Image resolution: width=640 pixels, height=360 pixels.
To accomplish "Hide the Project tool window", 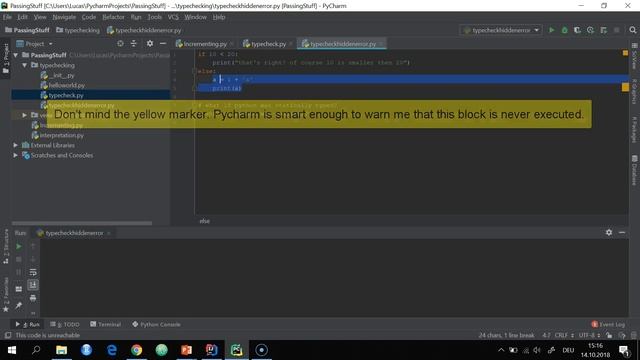I will tap(163, 43).
